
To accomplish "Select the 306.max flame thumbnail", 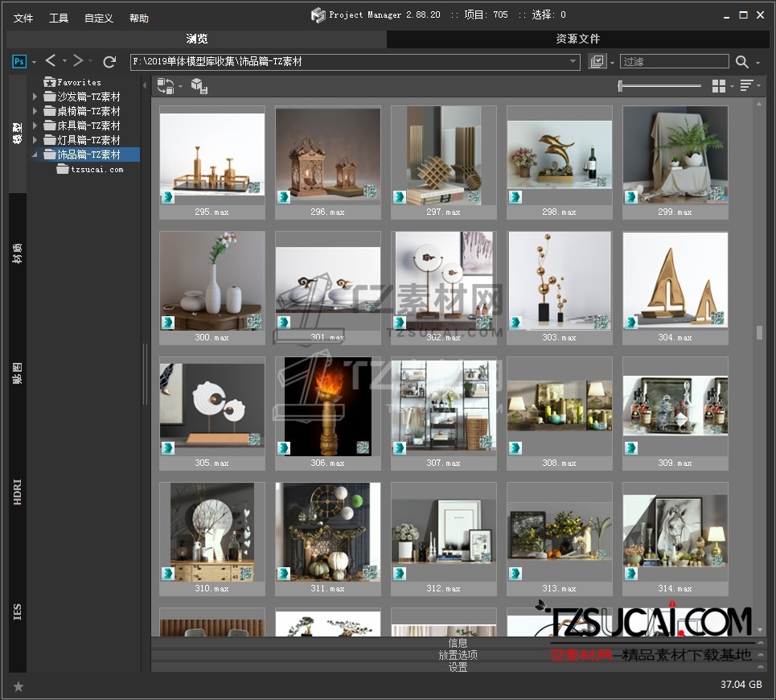I will (328, 406).
